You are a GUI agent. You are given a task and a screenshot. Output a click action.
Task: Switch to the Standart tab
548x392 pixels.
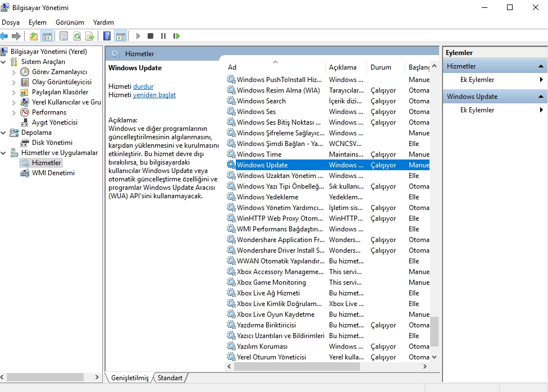click(x=170, y=378)
